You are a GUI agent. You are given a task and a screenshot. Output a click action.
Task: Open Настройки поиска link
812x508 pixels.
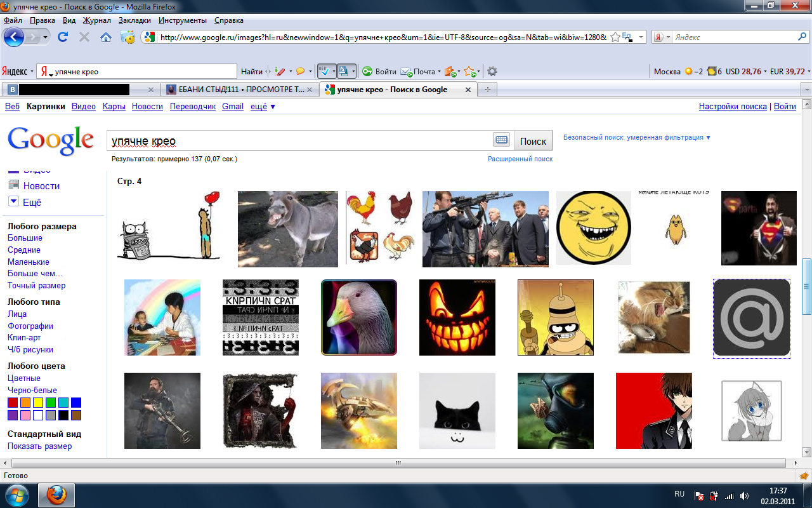(733, 107)
